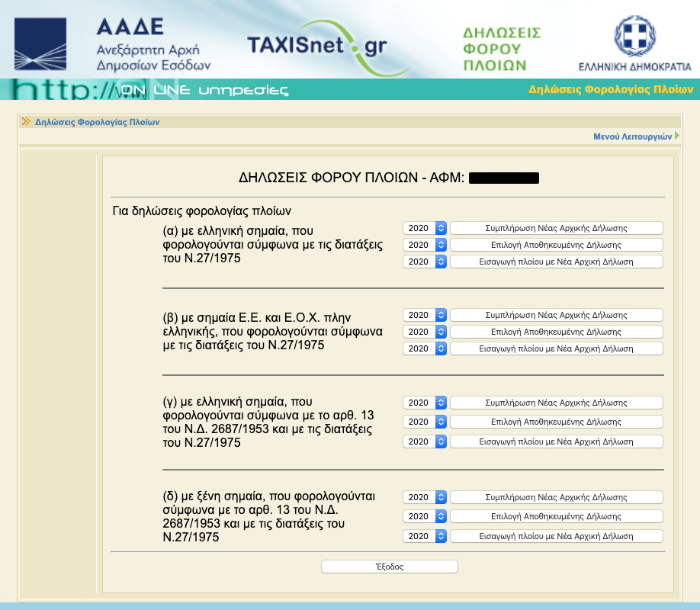Click Συμπλήρωση Νέας Αρχικής Δήλωσης in section (β)
This screenshot has height=610, width=700.
[556, 315]
